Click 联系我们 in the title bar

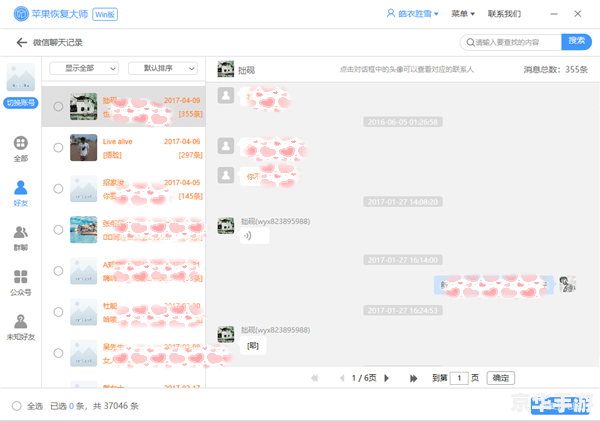tap(504, 14)
